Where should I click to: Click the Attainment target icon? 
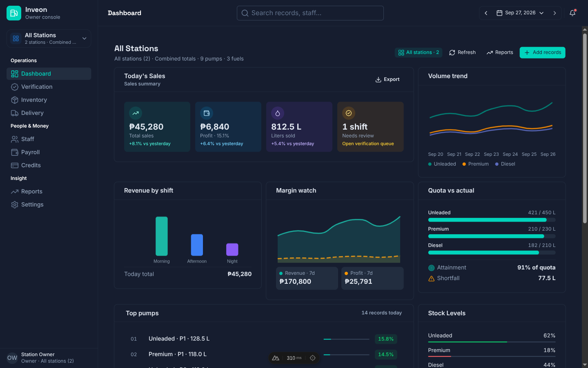431,268
